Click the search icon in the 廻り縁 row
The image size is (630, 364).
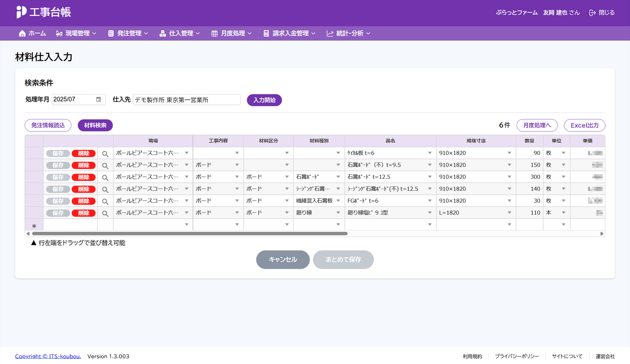tap(105, 213)
